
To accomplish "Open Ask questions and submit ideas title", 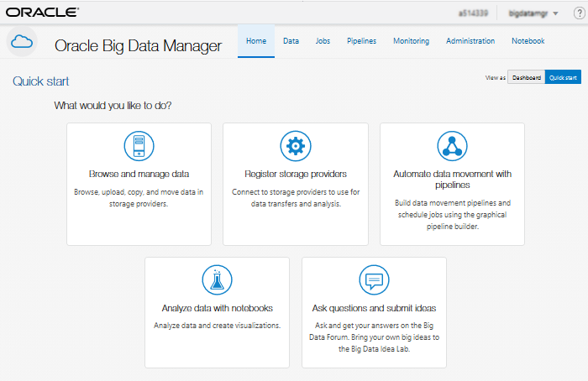I will pos(374,308).
